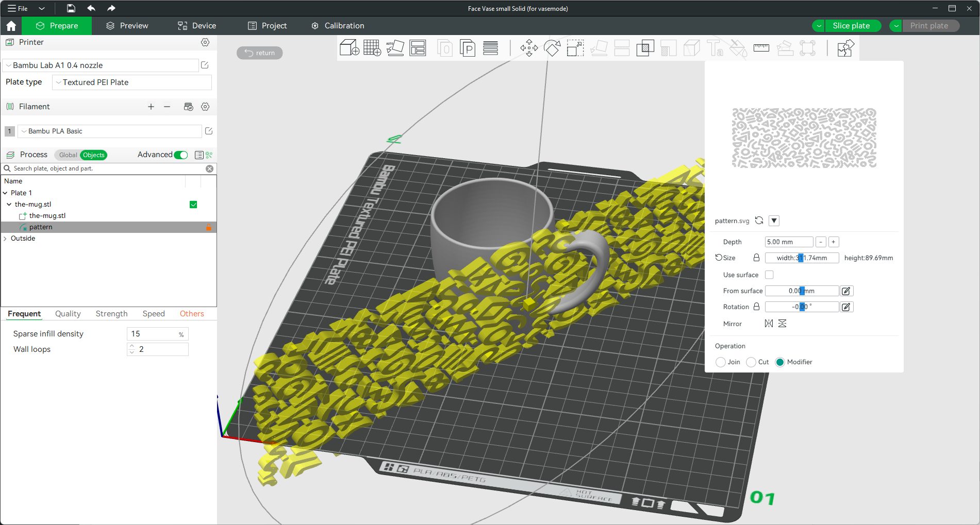The image size is (980, 525).
Task: Select the Measure ruler tool
Action: (x=761, y=48)
